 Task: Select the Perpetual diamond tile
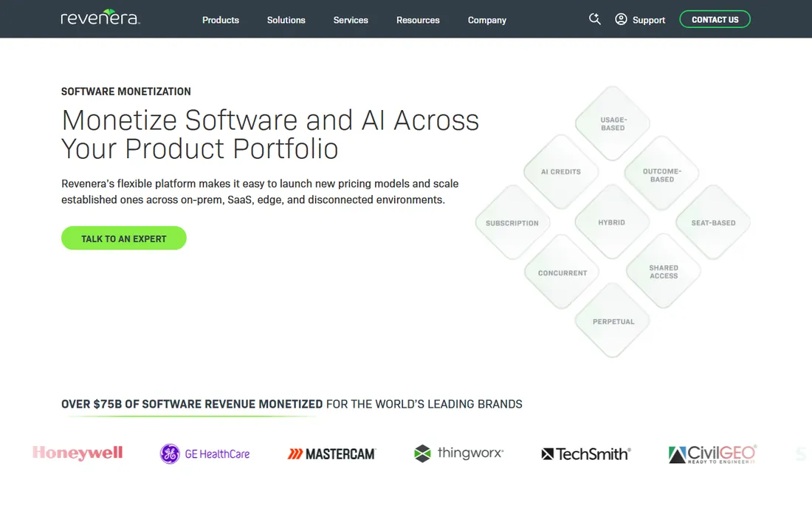click(613, 321)
